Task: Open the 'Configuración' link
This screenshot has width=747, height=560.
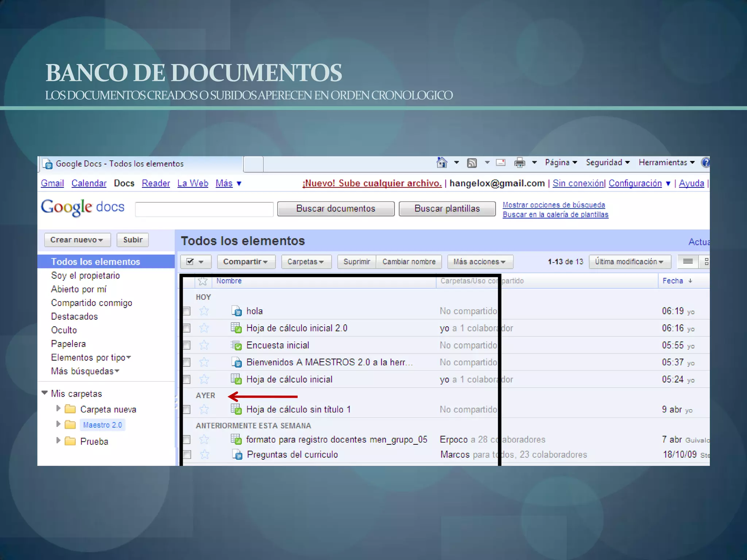Action: [635, 183]
